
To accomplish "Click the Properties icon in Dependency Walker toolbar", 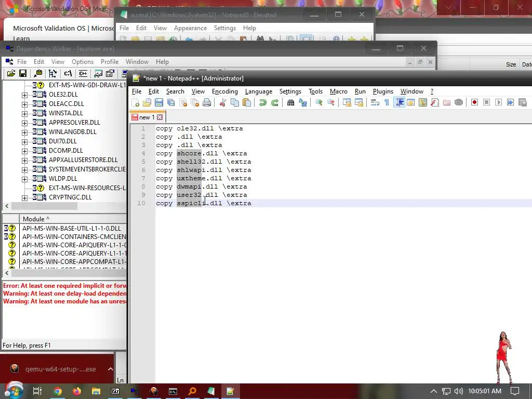I will [x=110, y=73].
